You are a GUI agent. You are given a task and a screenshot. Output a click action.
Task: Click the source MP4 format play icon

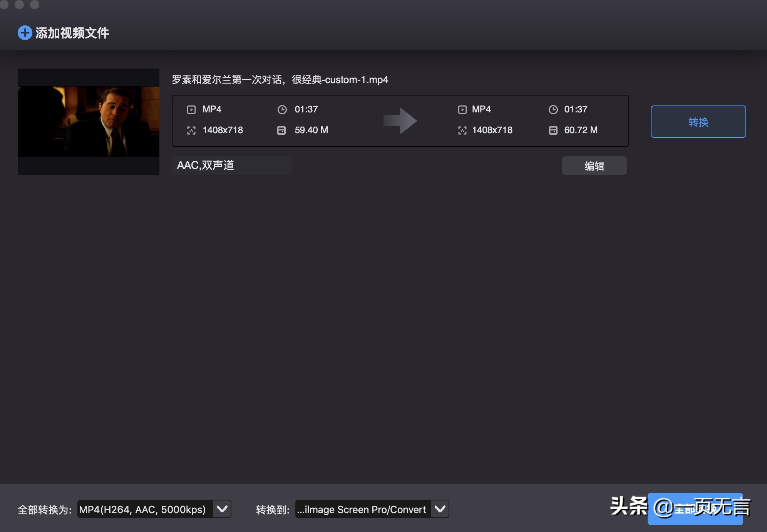191,109
